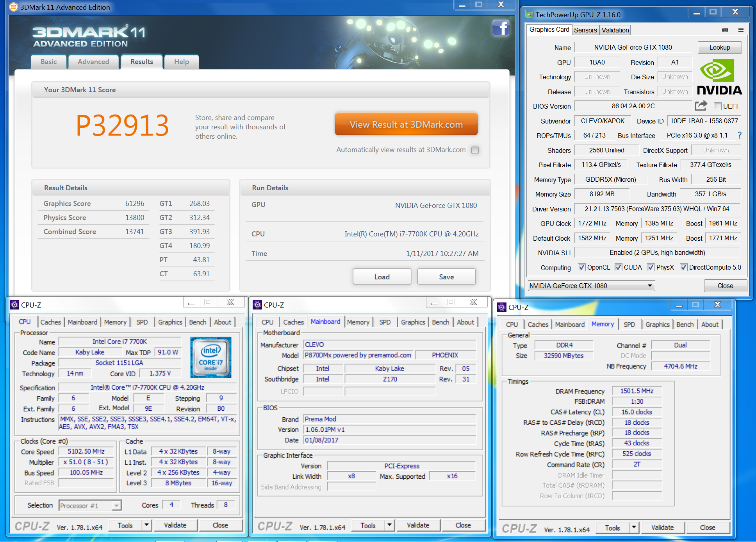This screenshot has width=756, height=542.
Task: Click Validate in CPU-Z processor window
Action: point(175,525)
